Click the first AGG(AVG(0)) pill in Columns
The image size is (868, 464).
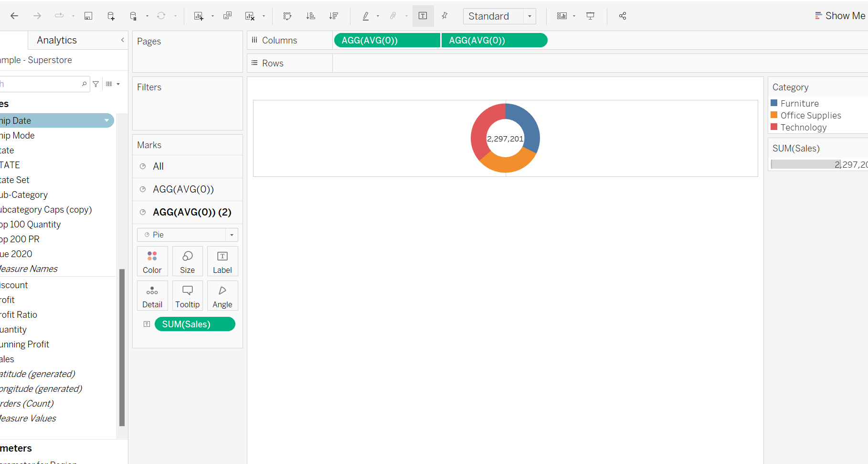[x=387, y=41]
